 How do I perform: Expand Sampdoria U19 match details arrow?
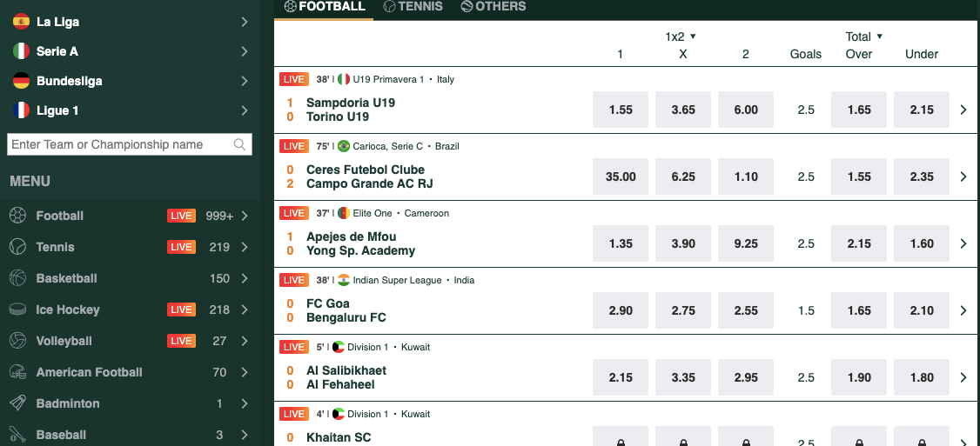click(963, 110)
